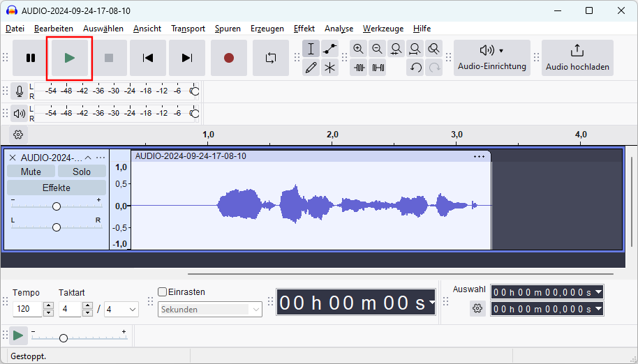Viewport: 638px width, 364px height.
Task: Start playback with the green Play button
Action: pyautogui.click(x=70, y=58)
